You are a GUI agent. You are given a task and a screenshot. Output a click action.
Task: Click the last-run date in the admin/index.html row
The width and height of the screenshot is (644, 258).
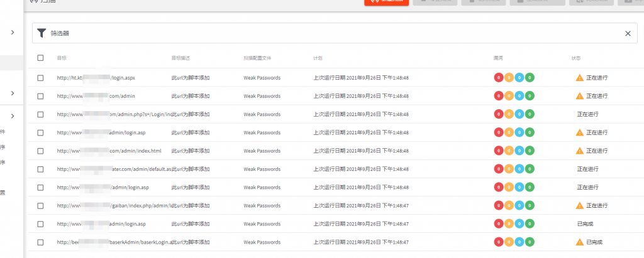coord(361,151)
